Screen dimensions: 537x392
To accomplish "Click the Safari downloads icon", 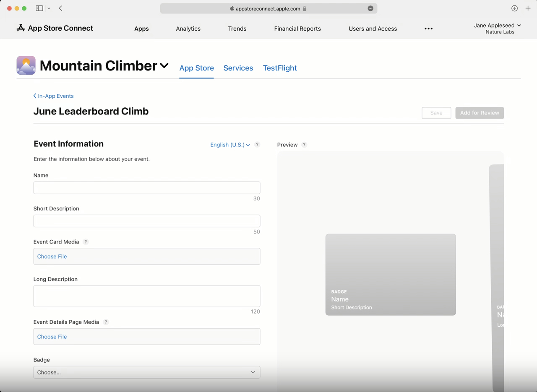I will tap(514, 8).
